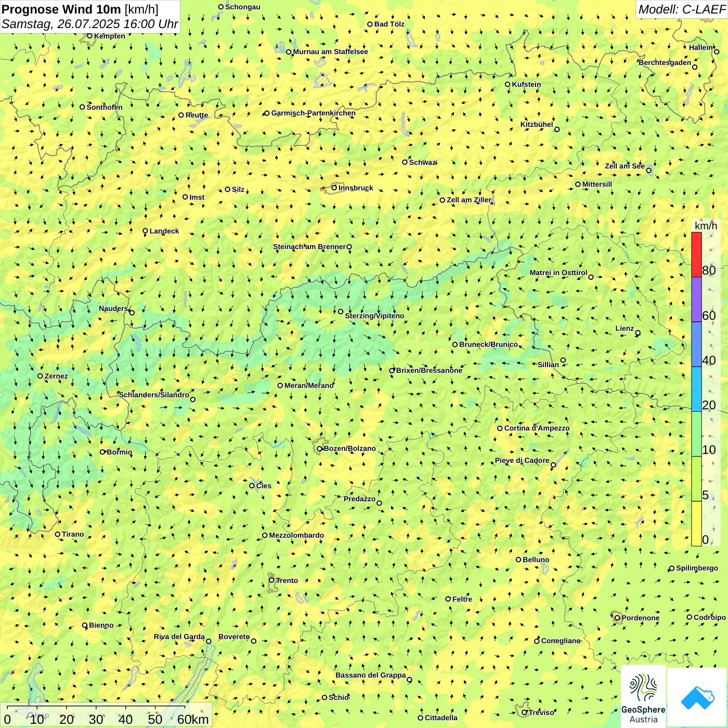The height and width of the screenshot is (728, 728).
Task: Click the Sterzing/Vipiteno marker
Action: (x=341, y=311)
